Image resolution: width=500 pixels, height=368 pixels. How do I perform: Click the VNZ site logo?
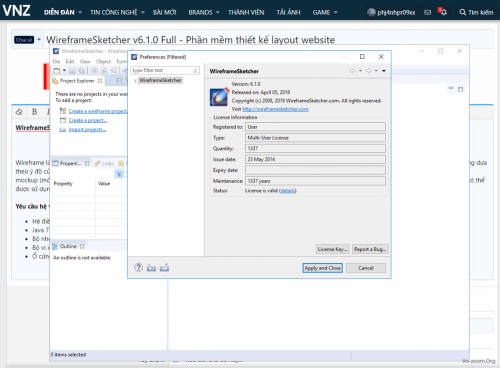pos(17,11)
